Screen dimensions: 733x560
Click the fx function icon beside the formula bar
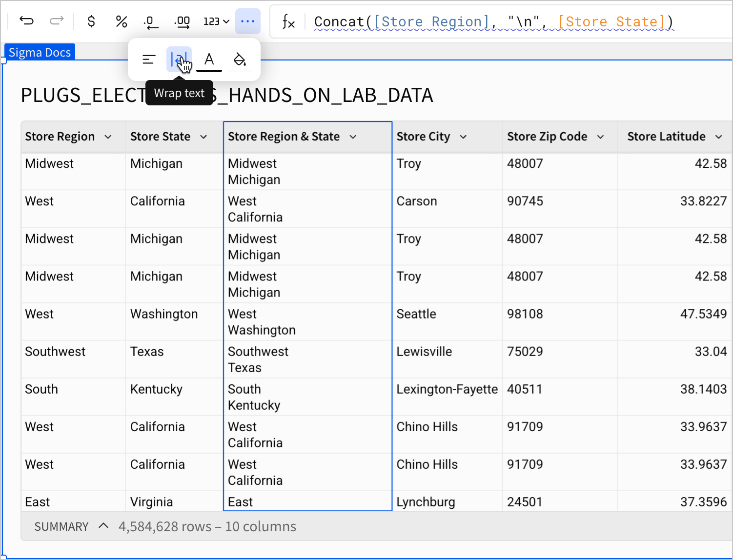click(x=288, y=22)
